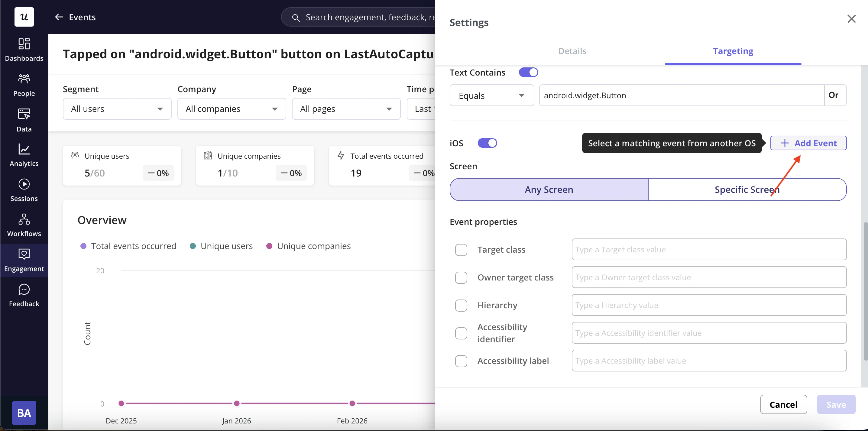Toggle Unique companies legend dot

[x=269, y=246]
